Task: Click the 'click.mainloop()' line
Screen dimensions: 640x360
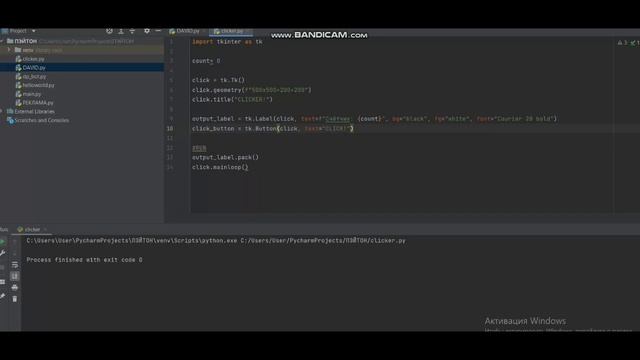Action: coord(220,167)
